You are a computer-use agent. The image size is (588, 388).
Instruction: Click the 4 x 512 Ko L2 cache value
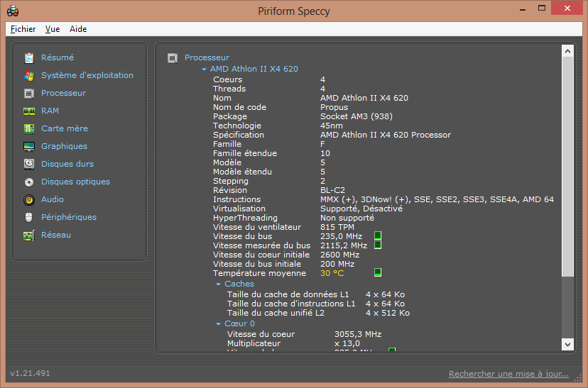point(387,313)
